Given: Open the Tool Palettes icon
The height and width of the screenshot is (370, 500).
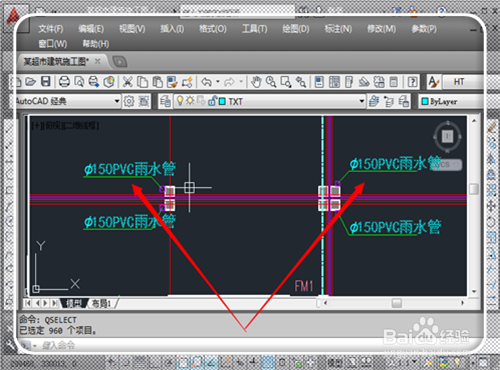Looking at the screenshot, I should [349, 82].
